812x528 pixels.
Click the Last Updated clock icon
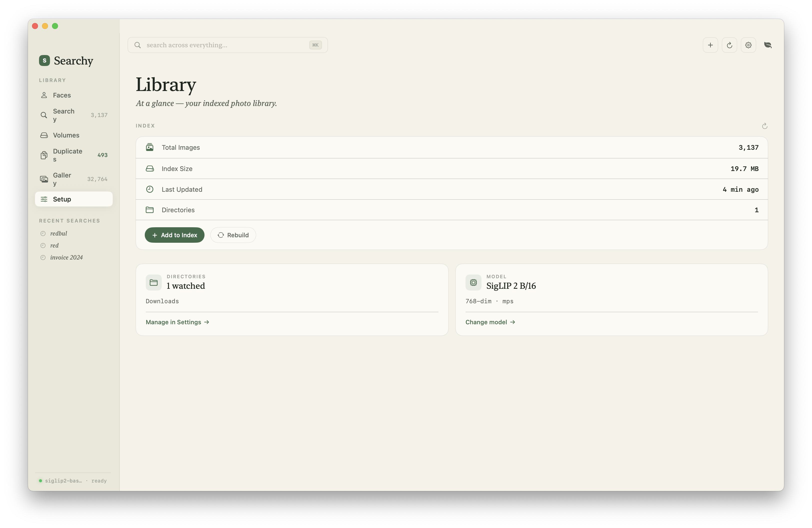[x=150, y=189]
